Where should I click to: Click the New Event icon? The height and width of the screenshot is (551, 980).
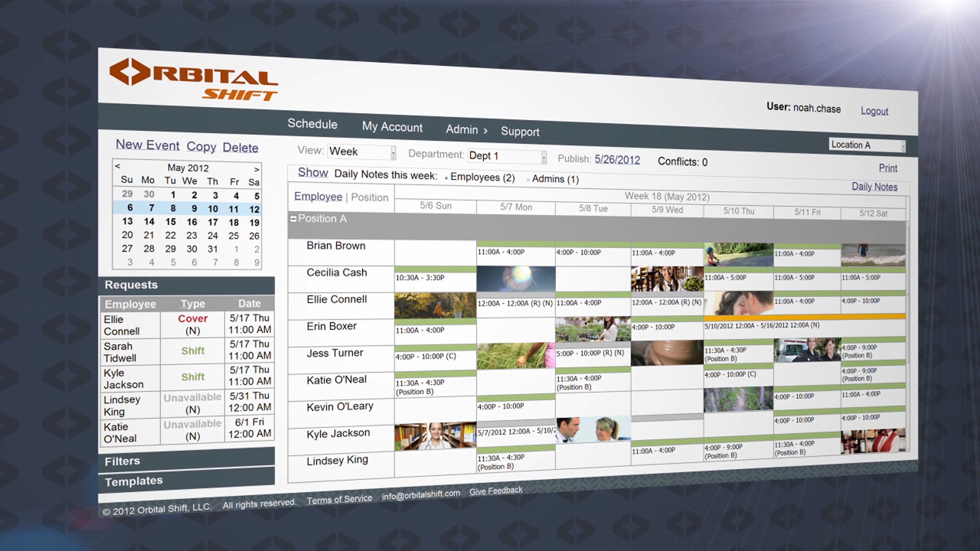click(x=147, y=147)
